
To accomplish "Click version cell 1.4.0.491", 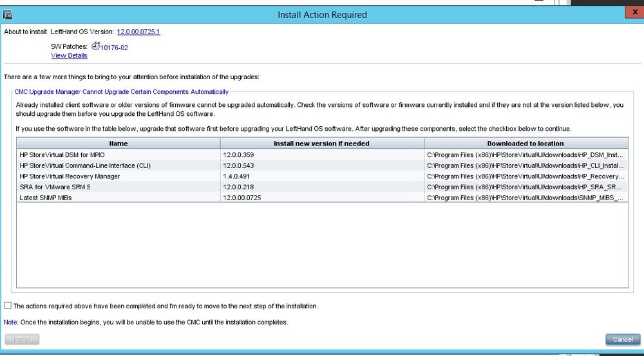I will click(322, 176).
